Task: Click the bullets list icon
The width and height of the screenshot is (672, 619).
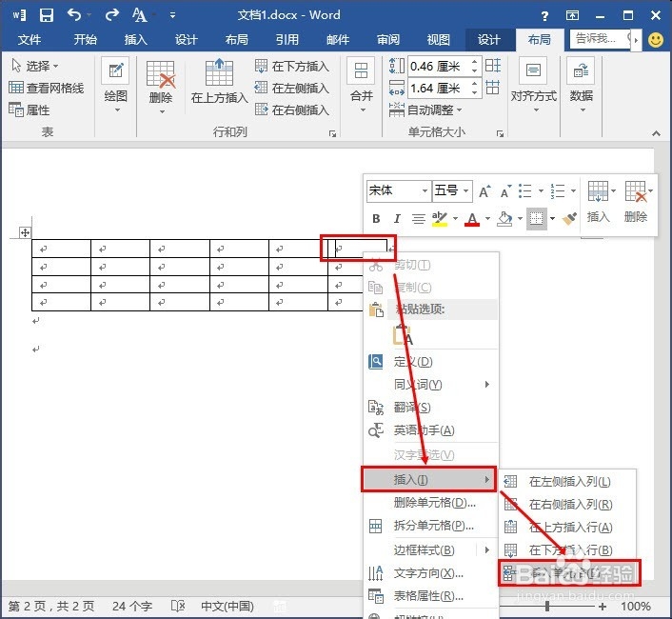Action: pos(525,191)
